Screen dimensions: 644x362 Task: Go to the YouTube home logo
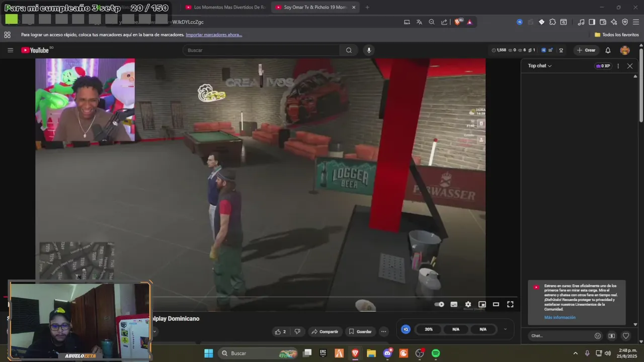tap(35, 50)
